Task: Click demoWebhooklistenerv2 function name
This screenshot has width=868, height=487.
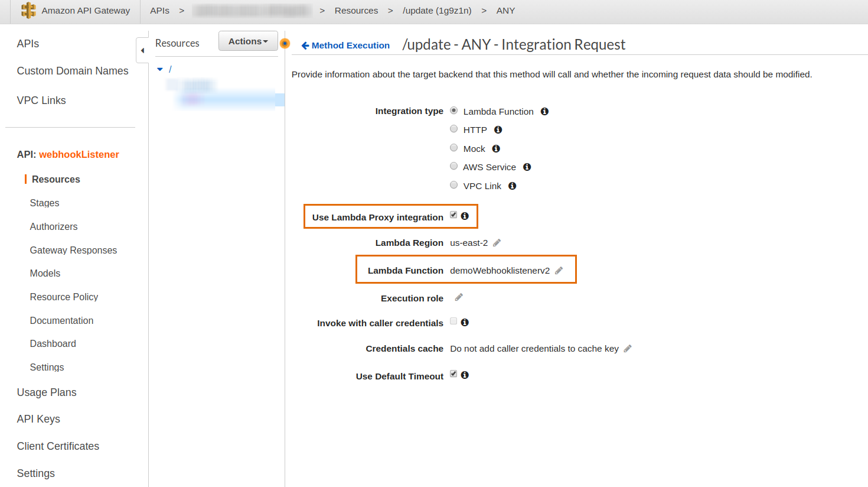Action: tap(500, 271)
